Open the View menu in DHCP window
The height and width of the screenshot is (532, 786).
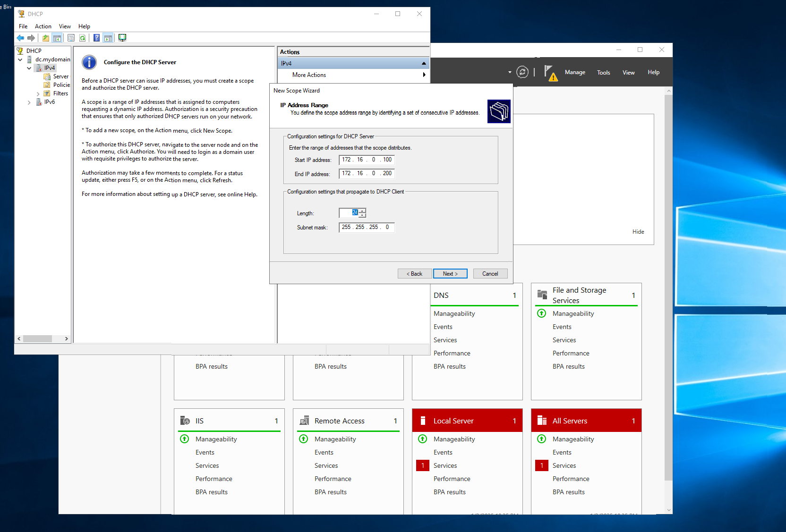pos(65,26)
